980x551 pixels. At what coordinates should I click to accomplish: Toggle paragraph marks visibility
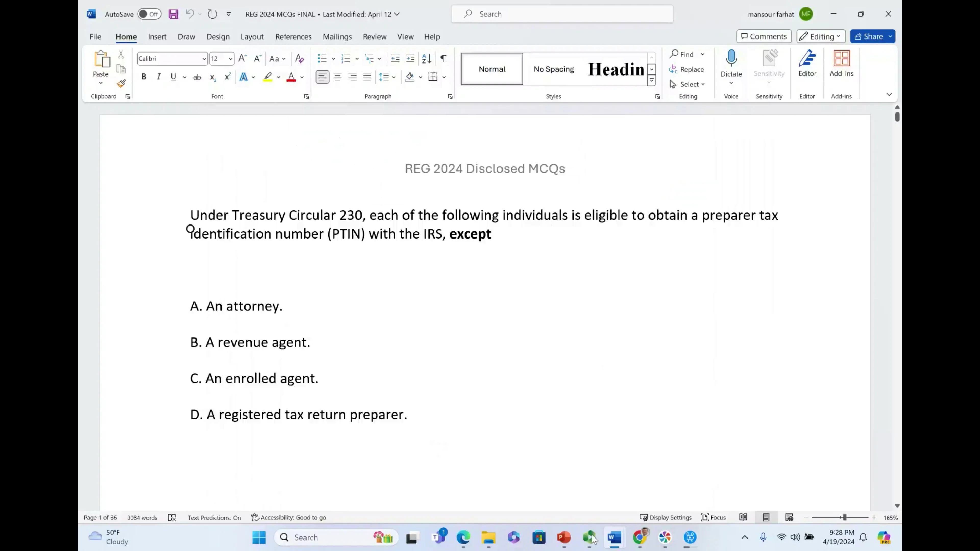443,58
